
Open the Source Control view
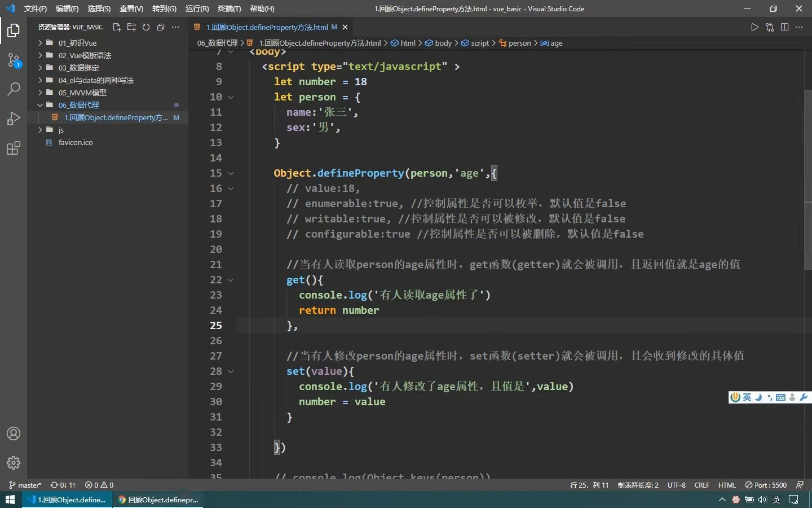coord(14,60)
